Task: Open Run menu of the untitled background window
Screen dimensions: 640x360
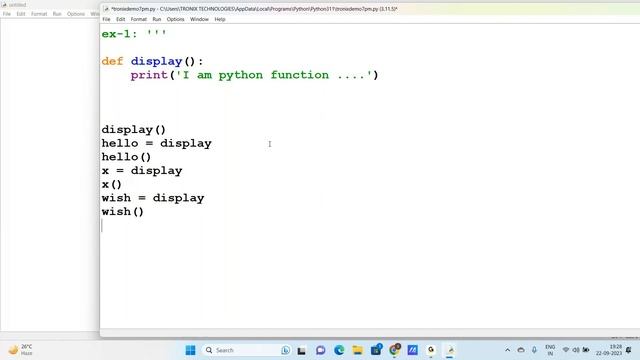Action: (x=57, y=14)
